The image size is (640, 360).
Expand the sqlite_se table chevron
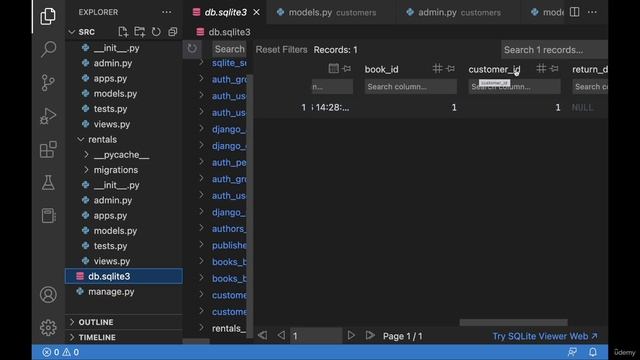201,63
